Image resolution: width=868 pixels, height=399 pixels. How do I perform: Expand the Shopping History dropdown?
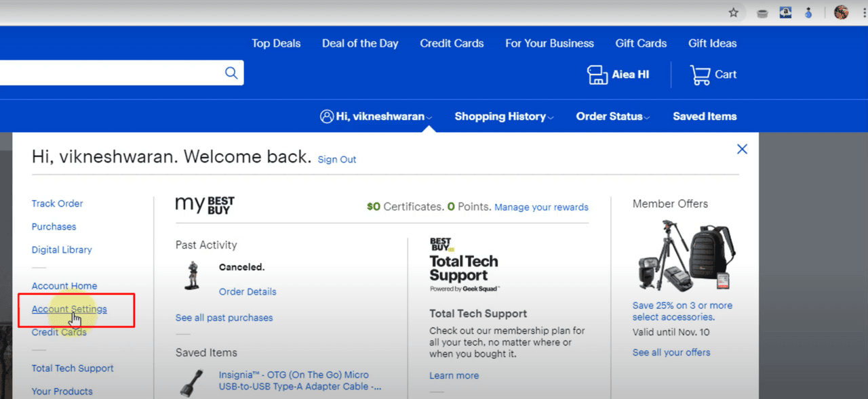point(504,117)
